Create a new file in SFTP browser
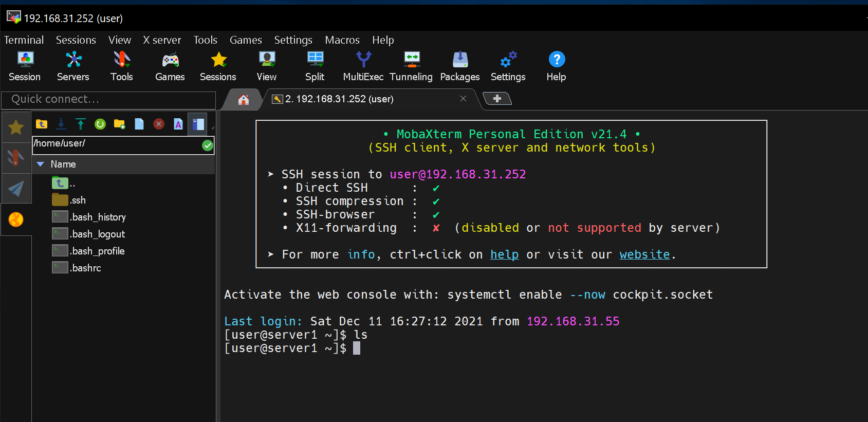 pyautogui.click(x=139, y=124)
